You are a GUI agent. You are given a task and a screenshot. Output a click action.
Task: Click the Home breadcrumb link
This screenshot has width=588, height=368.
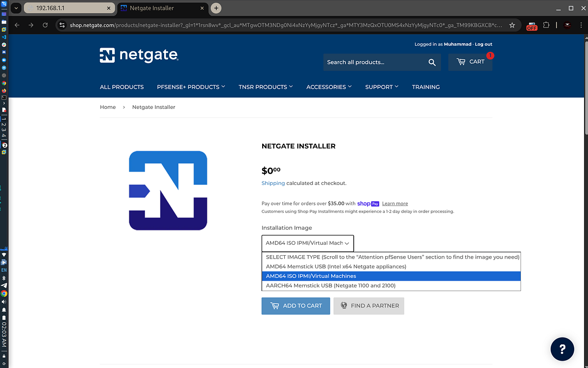click(108, 107)
